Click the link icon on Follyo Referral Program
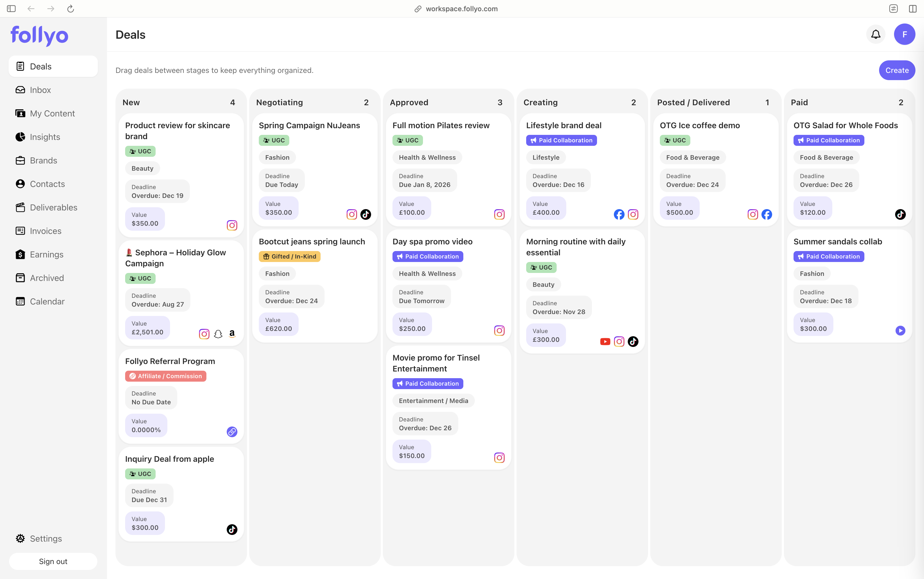Viewport: 924px width, 579px height. (x=232, y=432)
